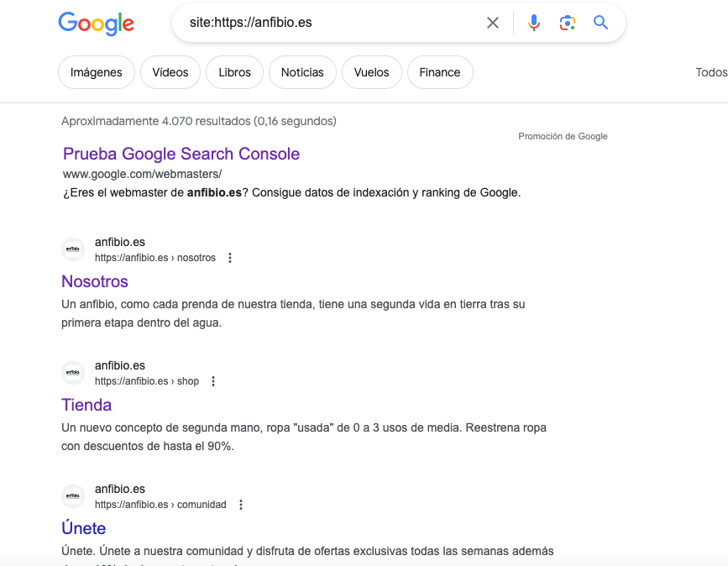Open the Únete result title
The height and width of the screenshot is (566, 728).
84,528
